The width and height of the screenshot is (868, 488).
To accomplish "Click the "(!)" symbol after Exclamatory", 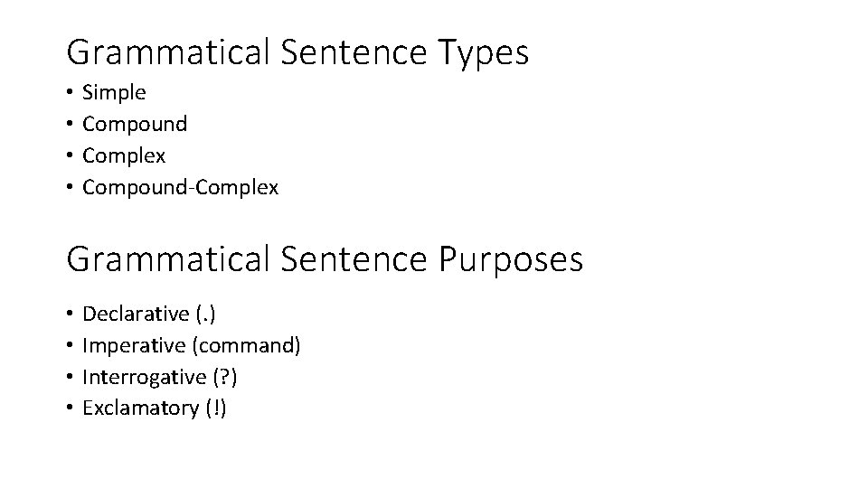I will (215, 408).
